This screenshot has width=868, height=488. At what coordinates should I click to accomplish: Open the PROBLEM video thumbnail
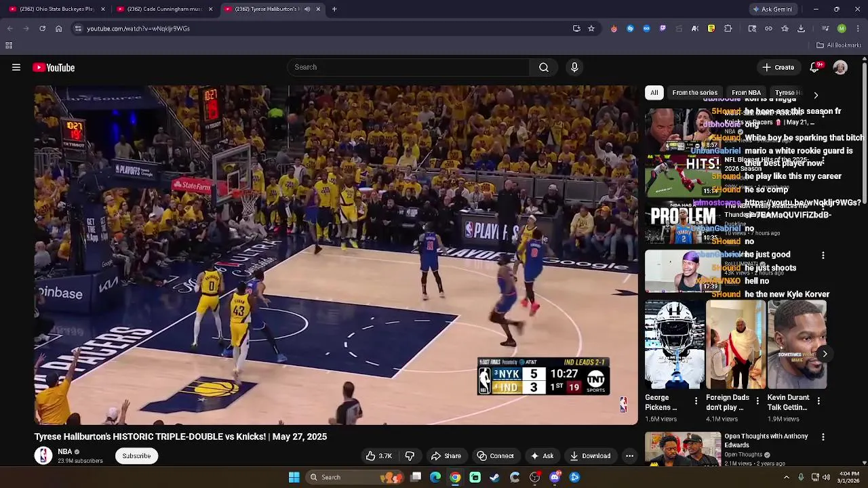[682, 224]
